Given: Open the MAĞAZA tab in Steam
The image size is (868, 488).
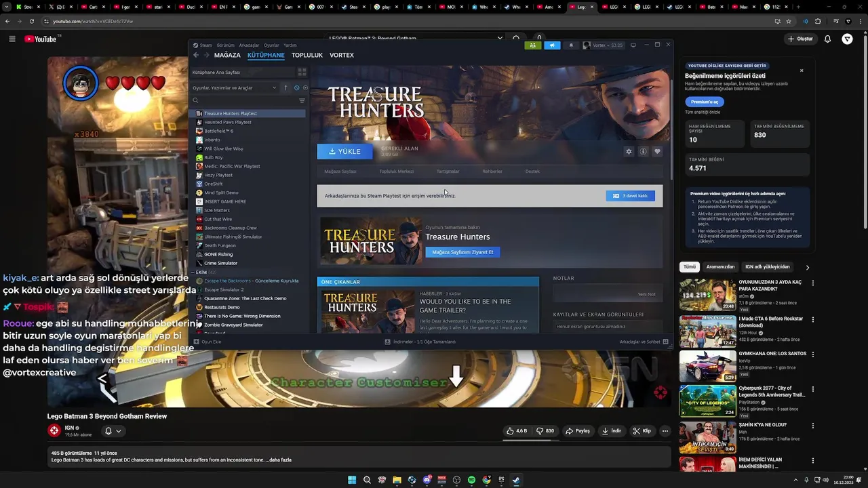Looking at the screenshot, I should (227, 55).
